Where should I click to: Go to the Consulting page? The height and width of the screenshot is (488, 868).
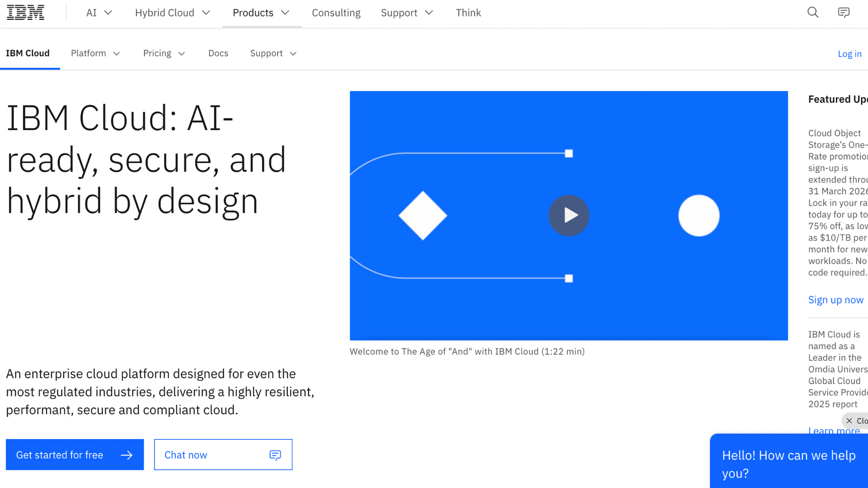(x=336, y=13)
